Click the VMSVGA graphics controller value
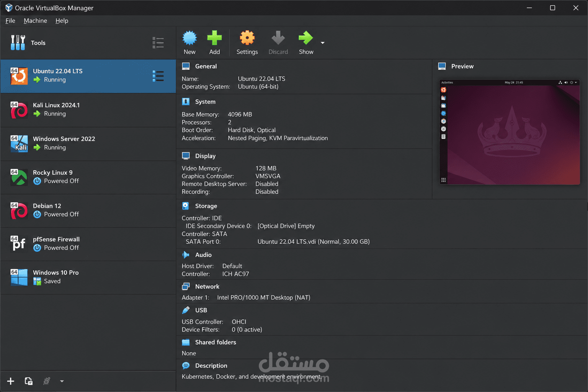The height and width of the screenshot is (392, 588). coord(268,176)
